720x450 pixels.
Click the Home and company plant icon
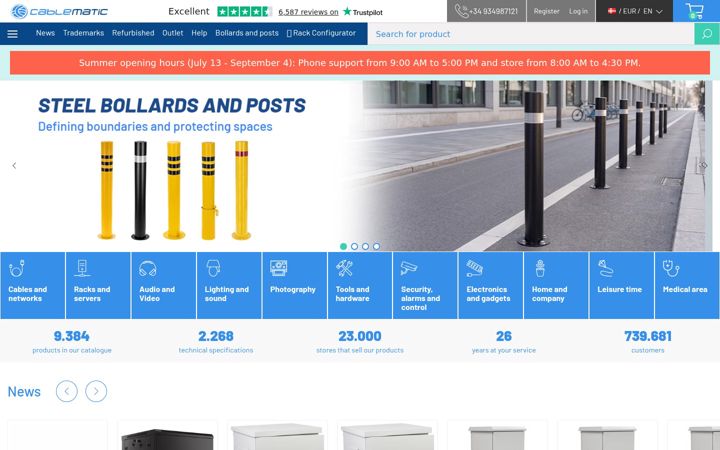point(540,268)
